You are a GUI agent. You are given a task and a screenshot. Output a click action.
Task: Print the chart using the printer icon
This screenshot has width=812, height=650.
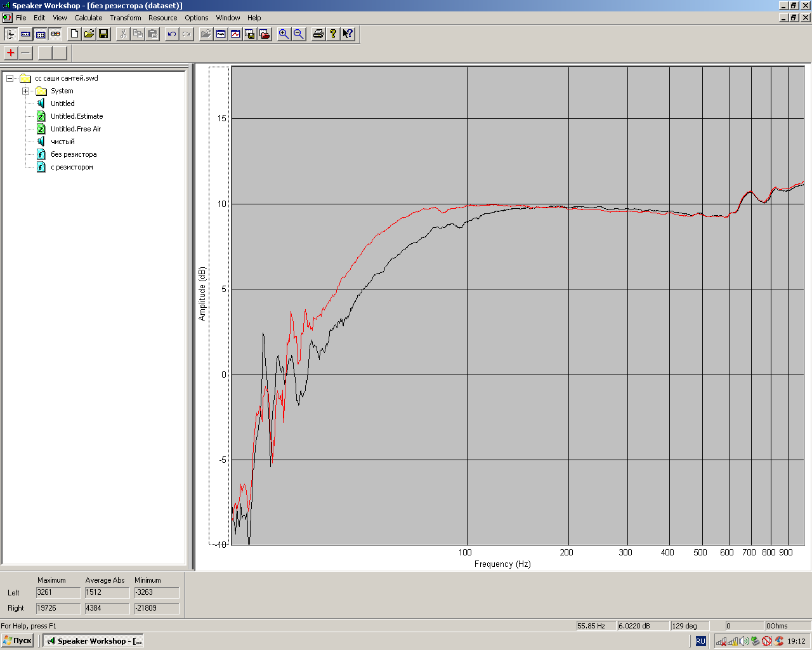[318, 34]
